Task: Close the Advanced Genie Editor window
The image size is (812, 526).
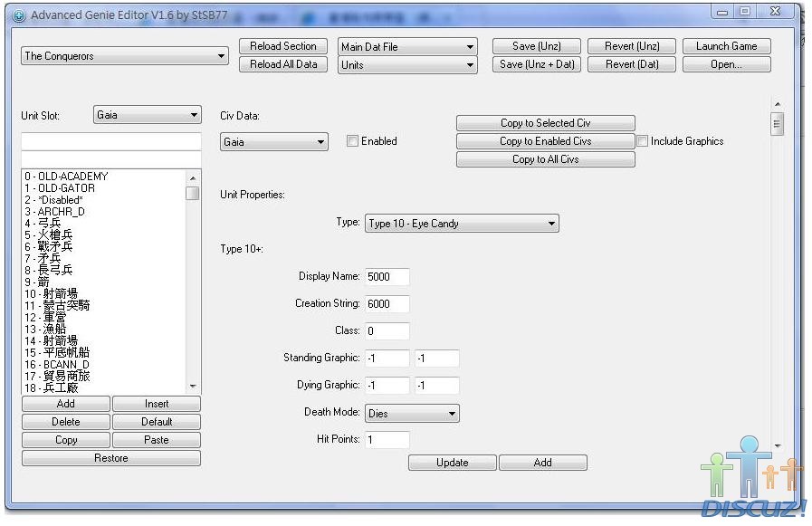Action: 775,12
